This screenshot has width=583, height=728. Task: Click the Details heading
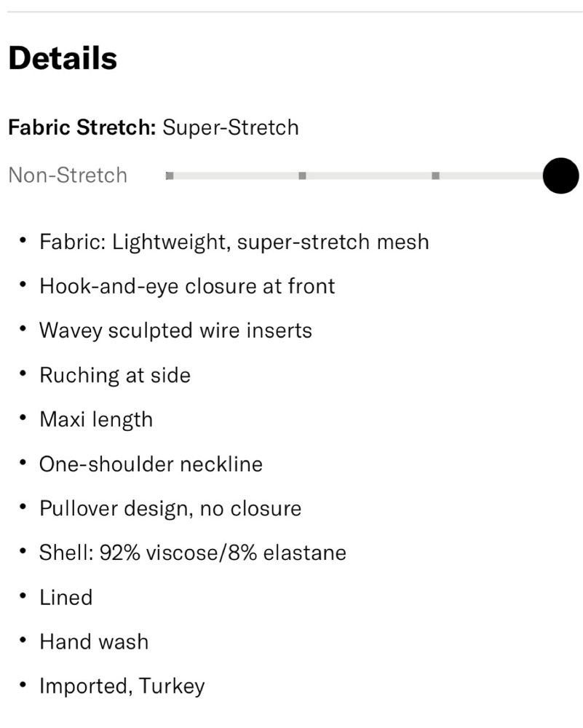[63, 58]
